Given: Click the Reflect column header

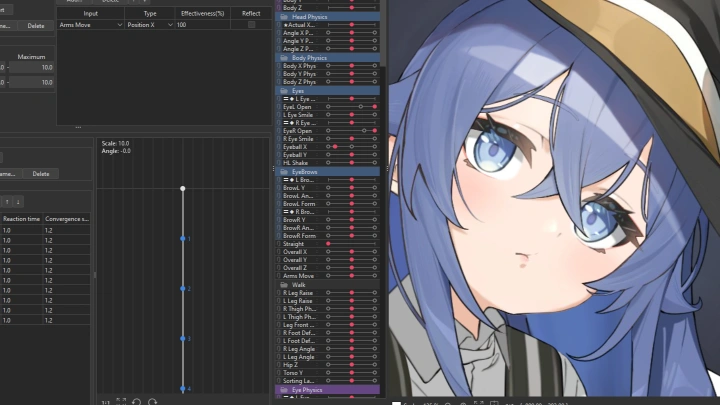Looking at the screenshot, I should pos(251,14).
